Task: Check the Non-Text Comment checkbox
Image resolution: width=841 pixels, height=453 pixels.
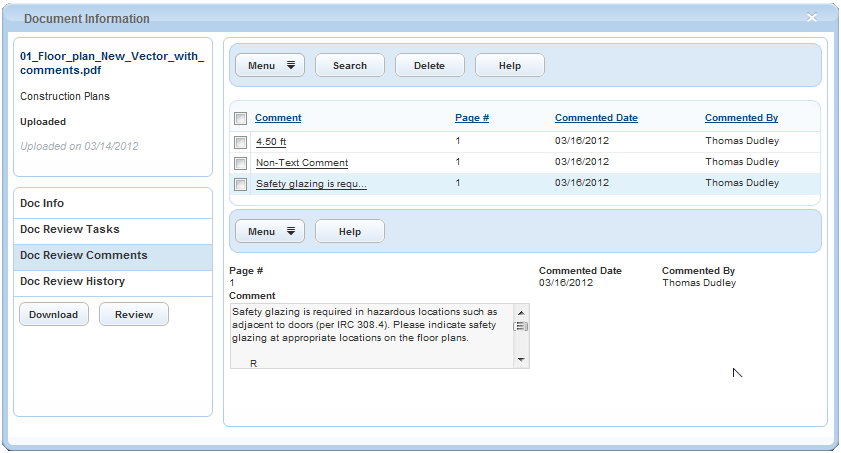Action: pos(240,163)
